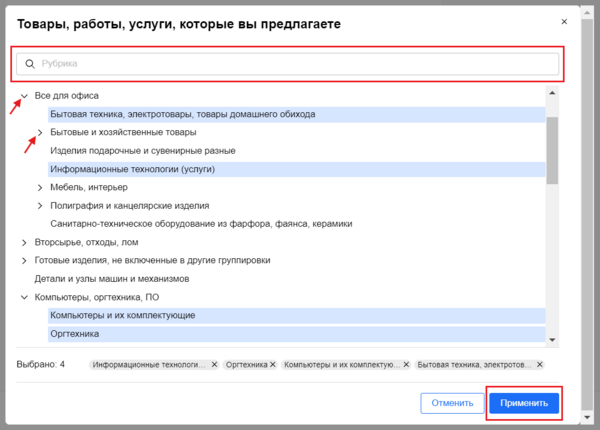Click the Готовые изделия, не включенные label

(x=152, y=261)
